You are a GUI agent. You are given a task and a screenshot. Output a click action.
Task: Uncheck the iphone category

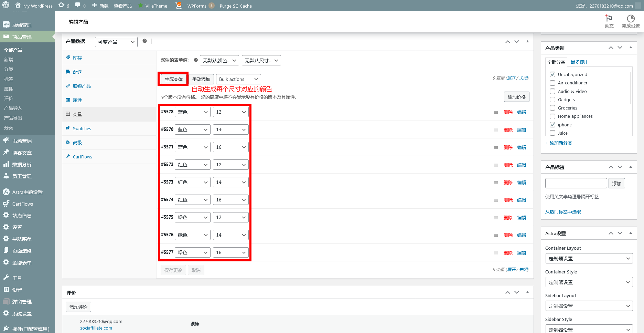pos(552,125)
